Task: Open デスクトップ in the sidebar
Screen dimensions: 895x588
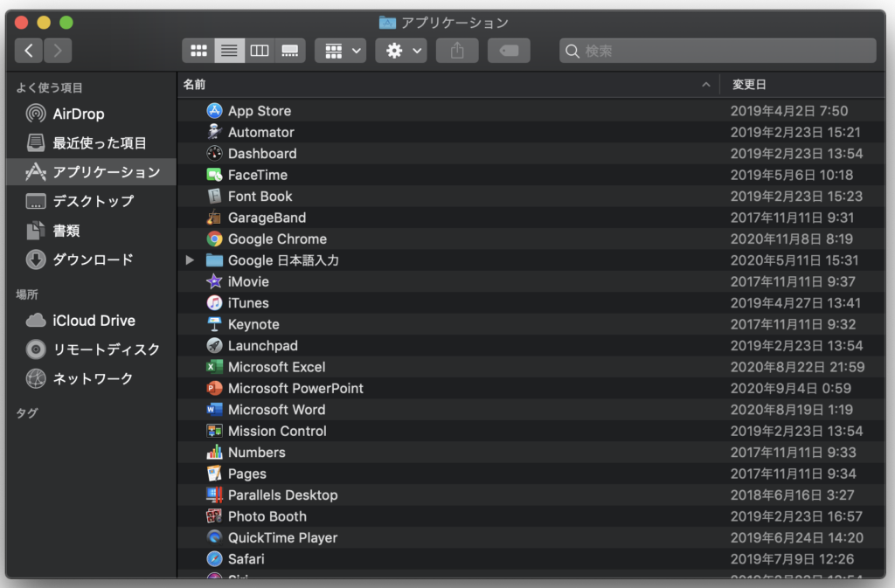Action: [x=91, y=201]
